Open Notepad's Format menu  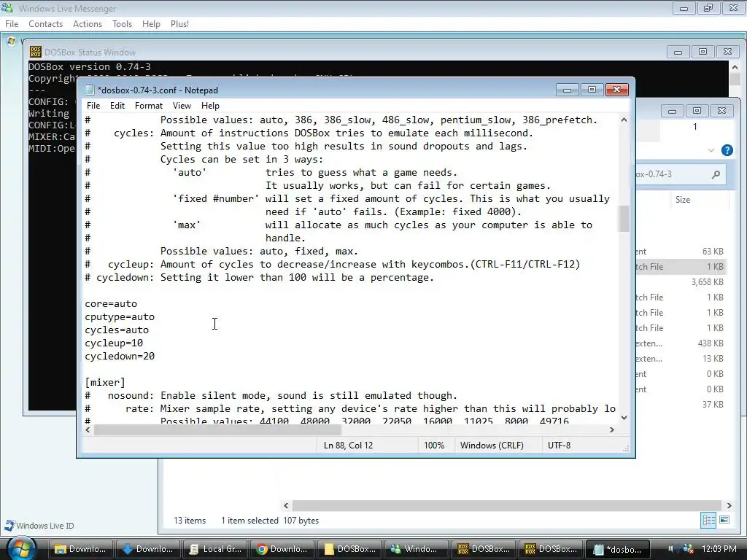coord(149,106)
